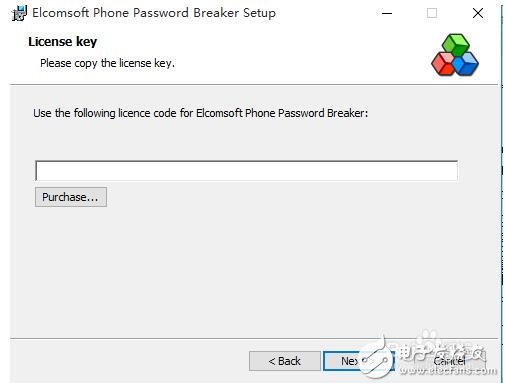Screen dimensions: 505x387
Task: Click the elecfans watermark swirl logo
Action: click(377, 359)
